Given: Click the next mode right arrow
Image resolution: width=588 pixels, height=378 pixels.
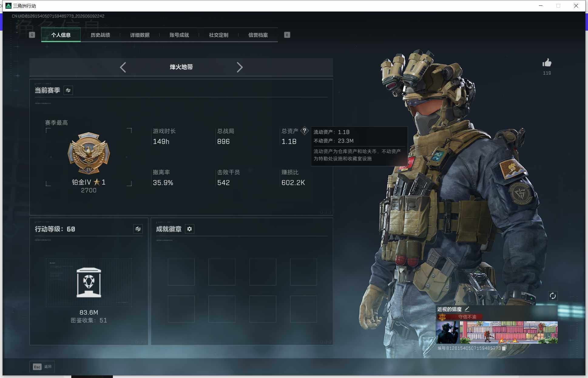Looking at the screenshot, I should pos(240,67).
